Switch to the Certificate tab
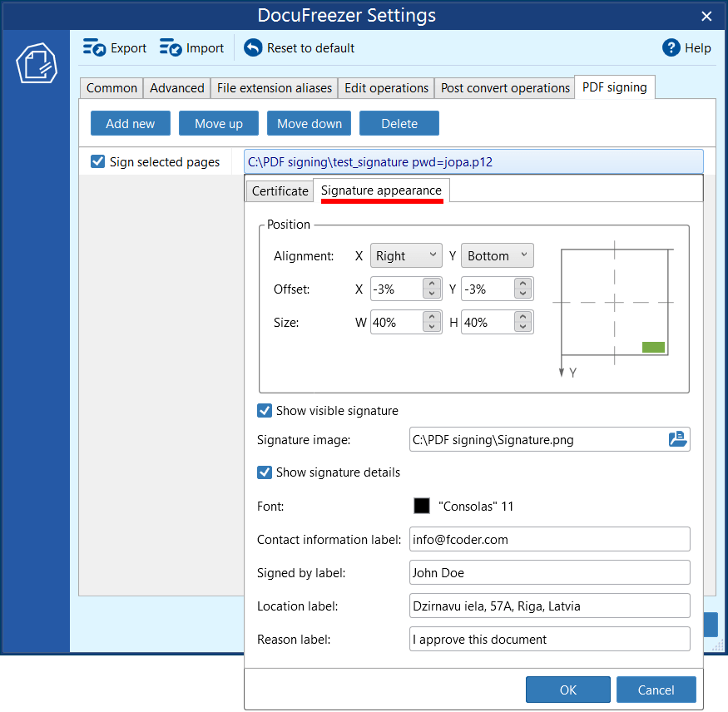Screen dimensions: 728x712 pyautogui.click(x=280, y=190)
